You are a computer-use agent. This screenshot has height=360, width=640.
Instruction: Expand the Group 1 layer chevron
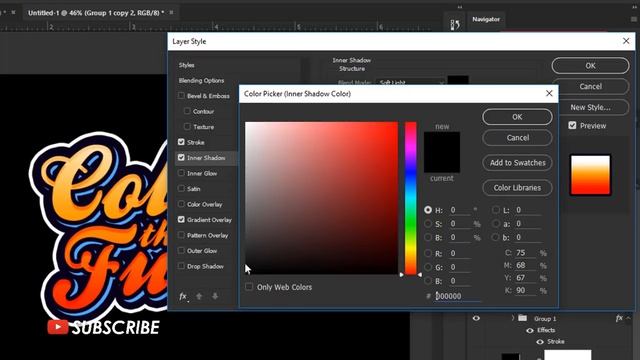(513, 318)
